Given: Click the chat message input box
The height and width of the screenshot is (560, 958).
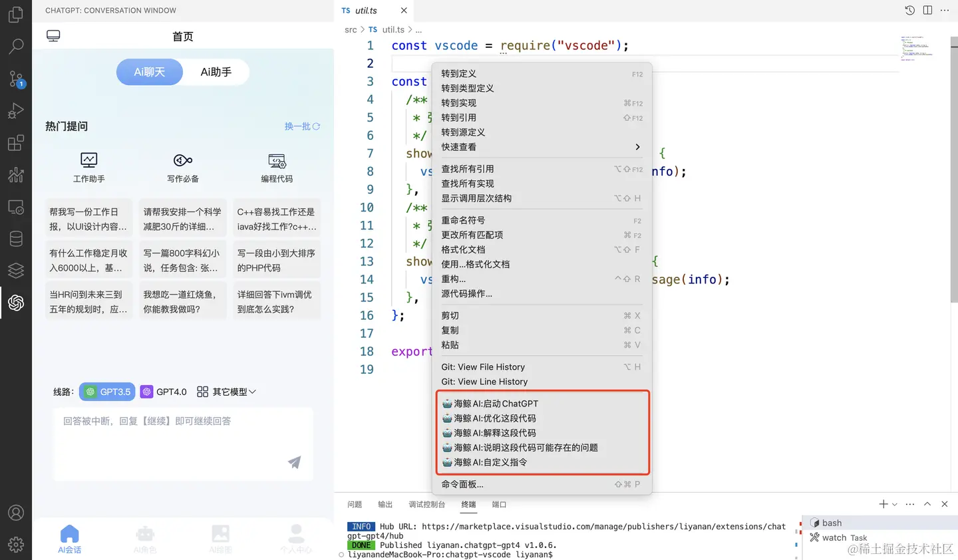Looking at the screenshot, I should pyautogui.click(x=183, y=444).
